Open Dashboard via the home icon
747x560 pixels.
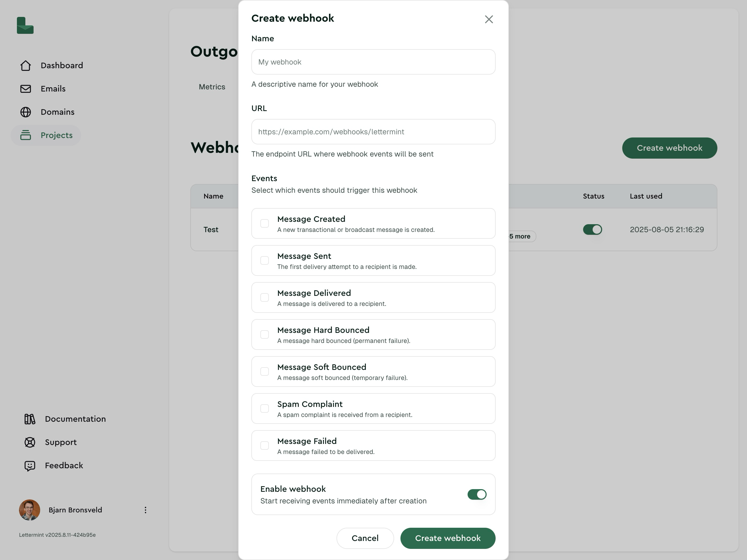tap(26, 66)
